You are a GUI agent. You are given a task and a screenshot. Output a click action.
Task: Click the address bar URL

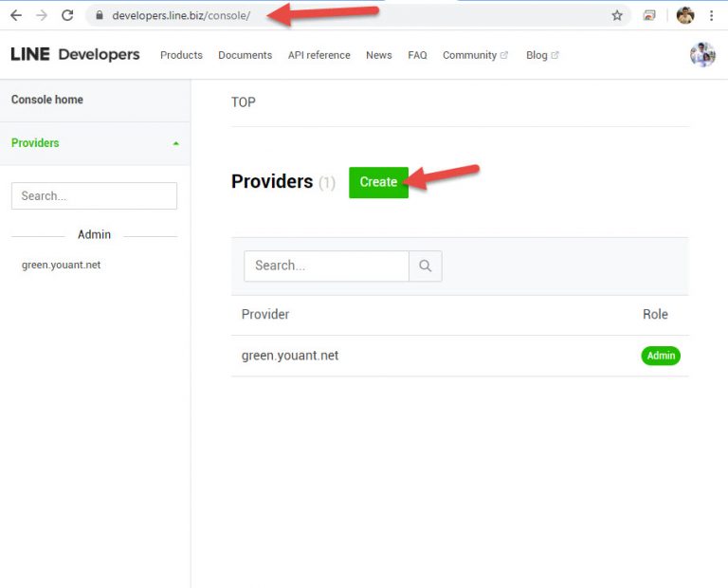(181, 15)
